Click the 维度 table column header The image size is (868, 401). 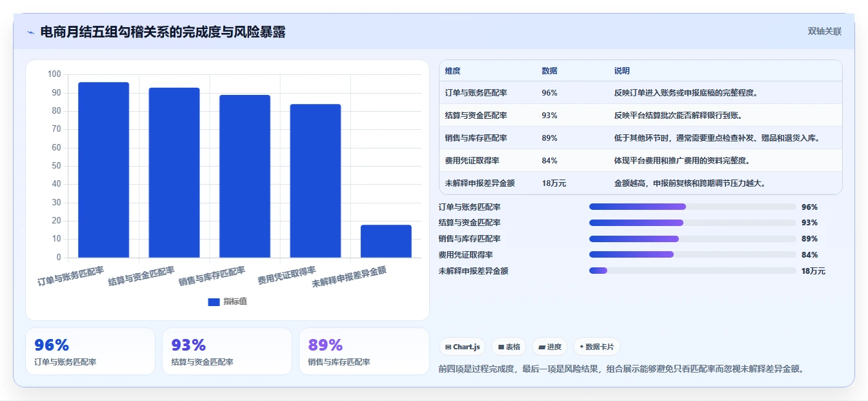click(453, 71)
